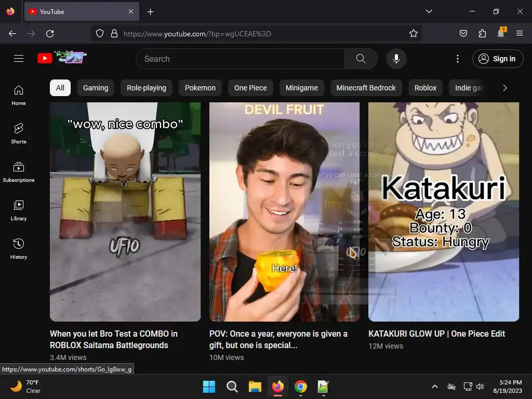Click the browser forward arrow
The height and width of the screenshot is (399, 532).
tap(31, 34)
